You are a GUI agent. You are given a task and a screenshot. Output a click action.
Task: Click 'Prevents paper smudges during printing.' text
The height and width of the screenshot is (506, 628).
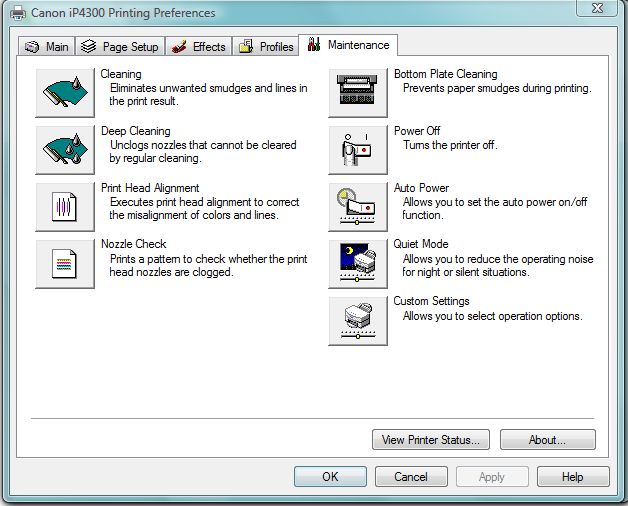pyautogui.click(x=497, y=88)
